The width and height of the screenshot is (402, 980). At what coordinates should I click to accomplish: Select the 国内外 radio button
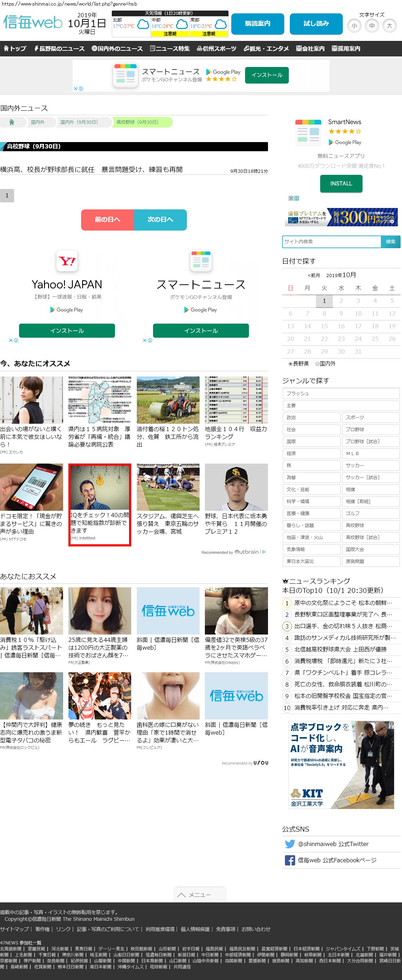tap(317, 364)
